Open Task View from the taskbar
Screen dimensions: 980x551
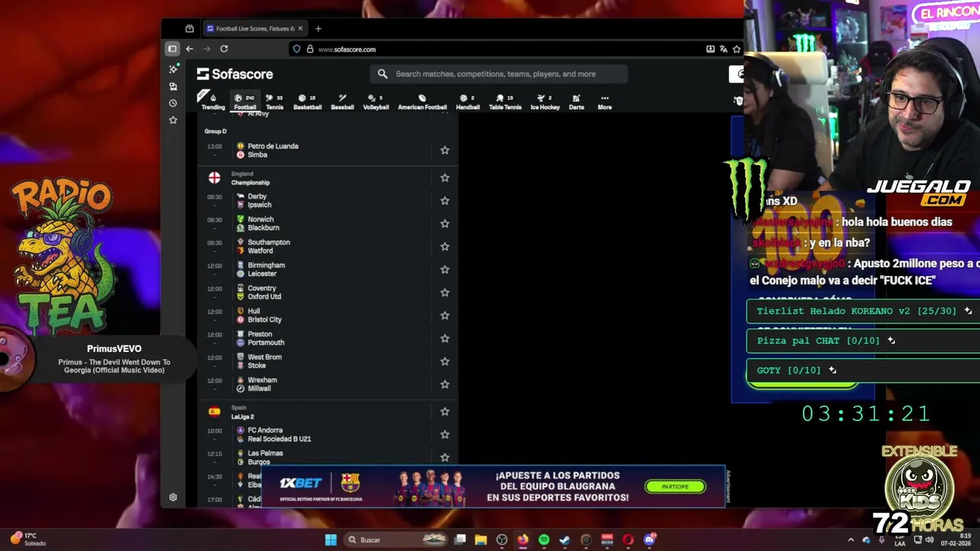460,540
